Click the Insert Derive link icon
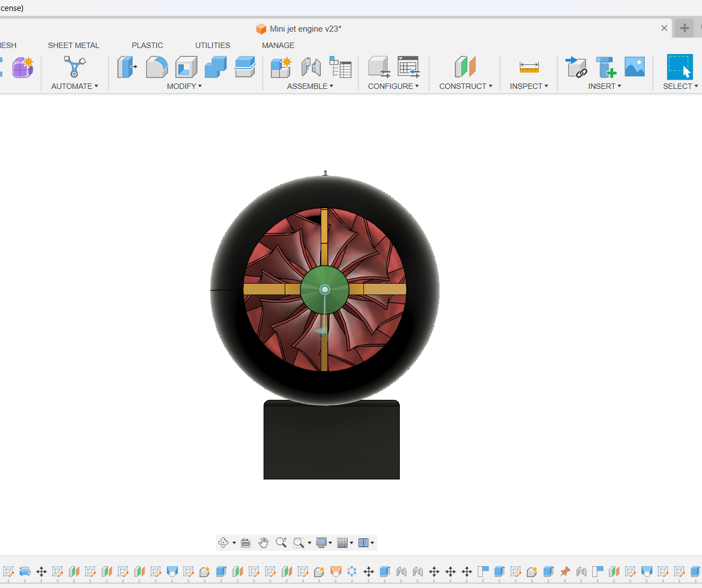Screen dimensions: 702x588 (x=576, y=67)
